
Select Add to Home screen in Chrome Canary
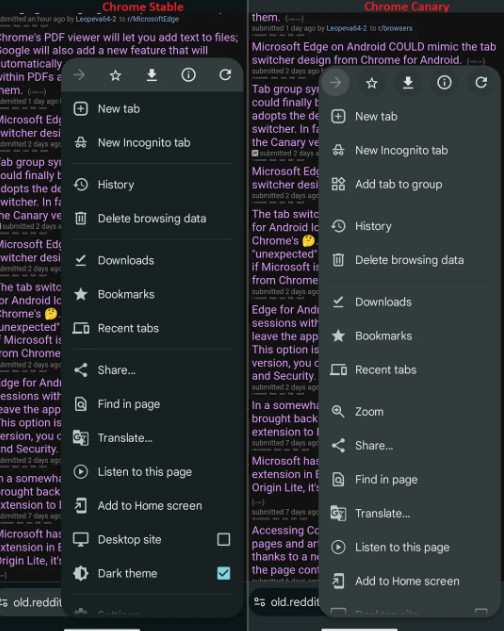(410, 581)
